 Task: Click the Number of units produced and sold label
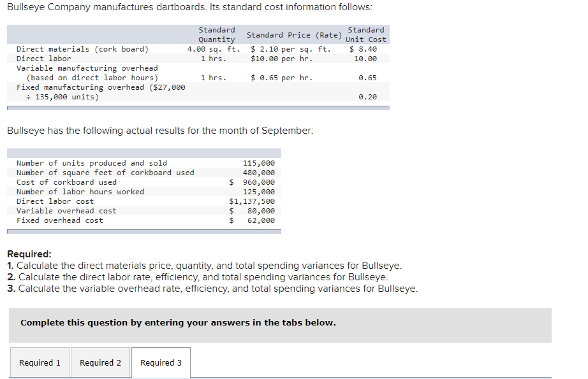(x=91, y=163)
